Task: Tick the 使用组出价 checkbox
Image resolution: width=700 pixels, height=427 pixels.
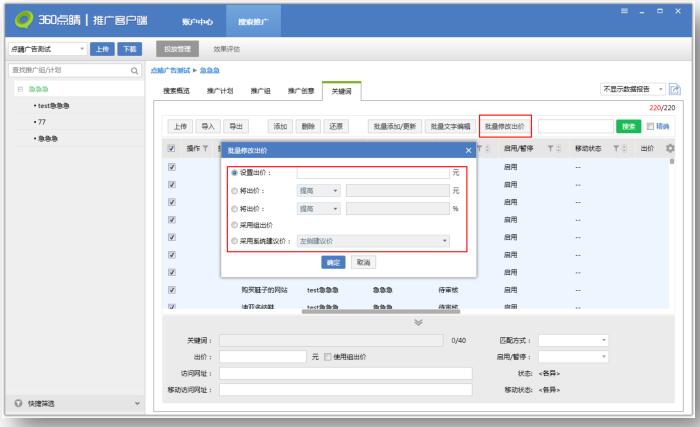Action: coord(326,356)
